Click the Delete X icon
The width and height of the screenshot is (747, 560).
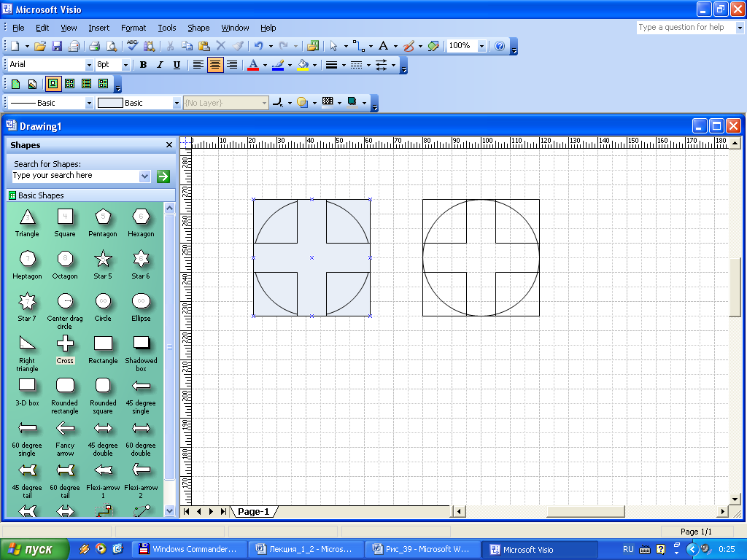click(x=220, y=46)
